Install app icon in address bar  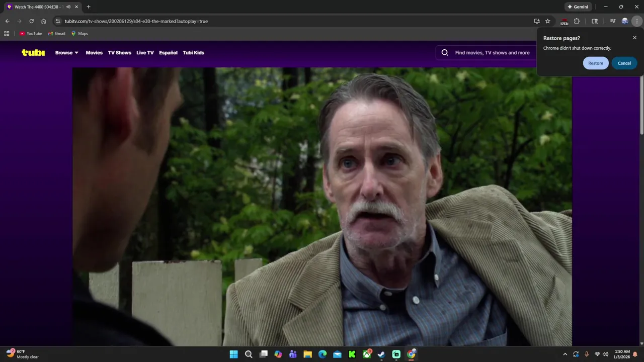click(537, 21)
